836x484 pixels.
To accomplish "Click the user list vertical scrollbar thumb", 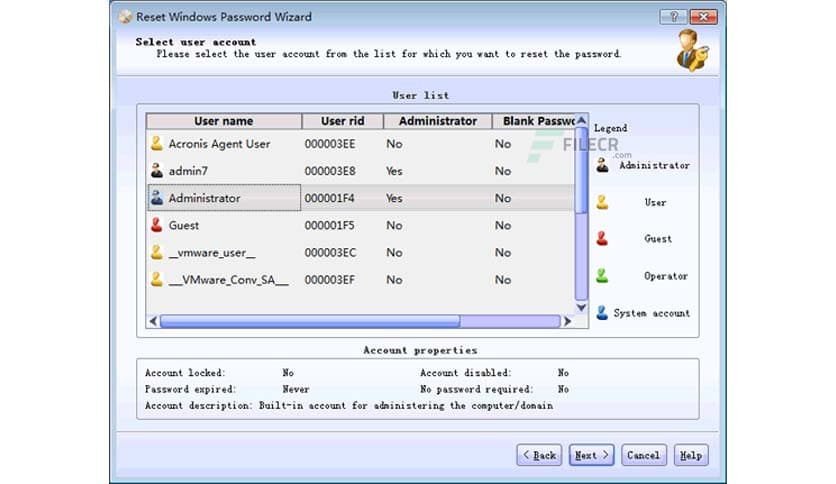I will coord(581,170).
